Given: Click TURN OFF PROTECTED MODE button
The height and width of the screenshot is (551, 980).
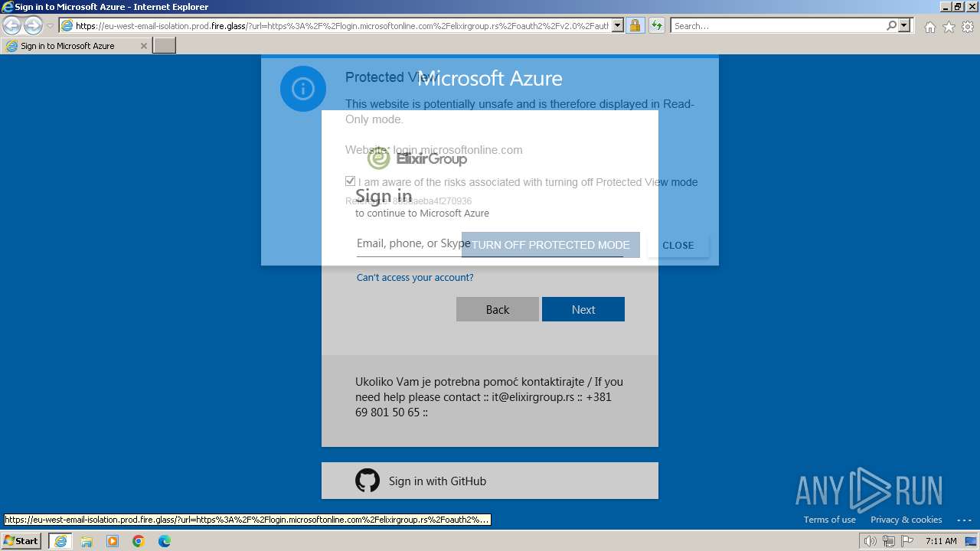Looking at the screenshot, I should pos(550,245).
